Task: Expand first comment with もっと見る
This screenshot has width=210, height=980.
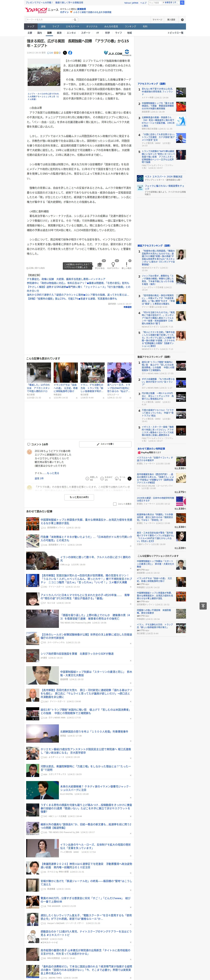Action: pos(53,473)
